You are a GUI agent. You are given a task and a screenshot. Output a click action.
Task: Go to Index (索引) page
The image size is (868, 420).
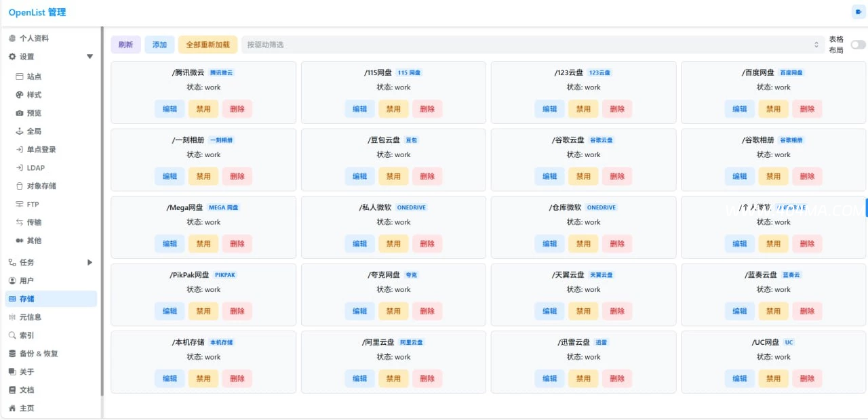[x=51, y=335]
